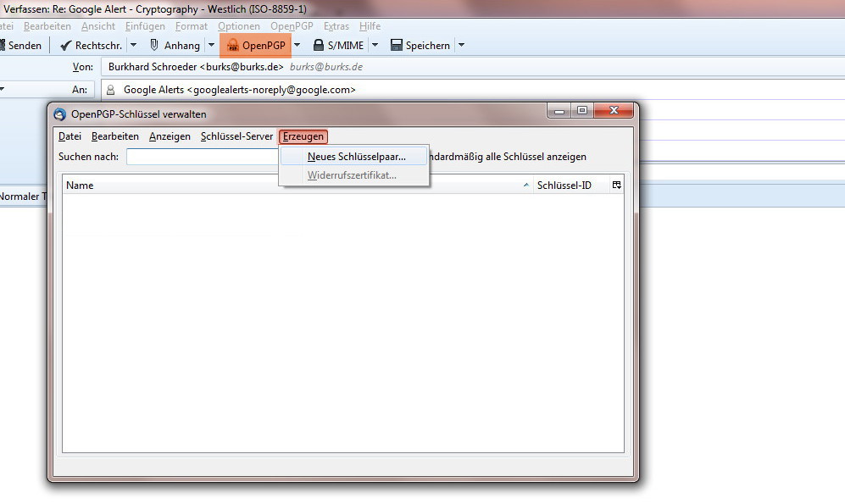This screenshot has height=504, width=845.
Task: Minimize the OpenPGP-Schlüssel verwalten window
Action: click(x=559, y=110)
